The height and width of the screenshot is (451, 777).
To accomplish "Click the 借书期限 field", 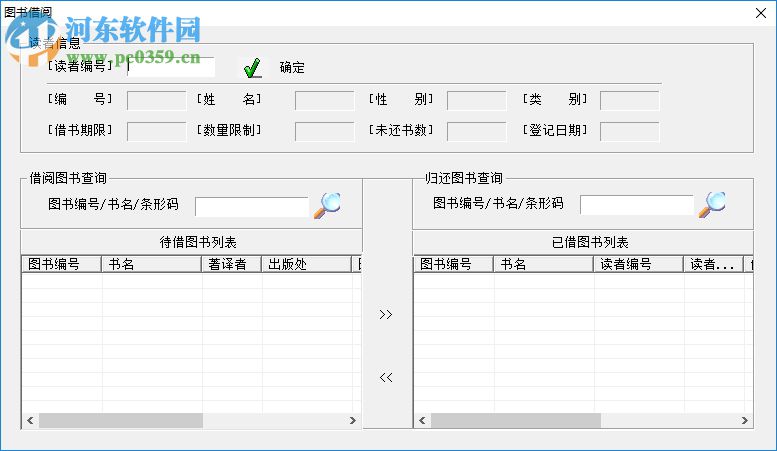I will pos(157,132).
